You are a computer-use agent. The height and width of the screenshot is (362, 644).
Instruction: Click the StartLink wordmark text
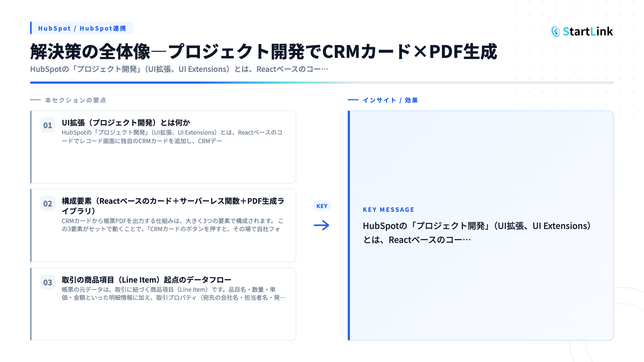coord(588,32)
